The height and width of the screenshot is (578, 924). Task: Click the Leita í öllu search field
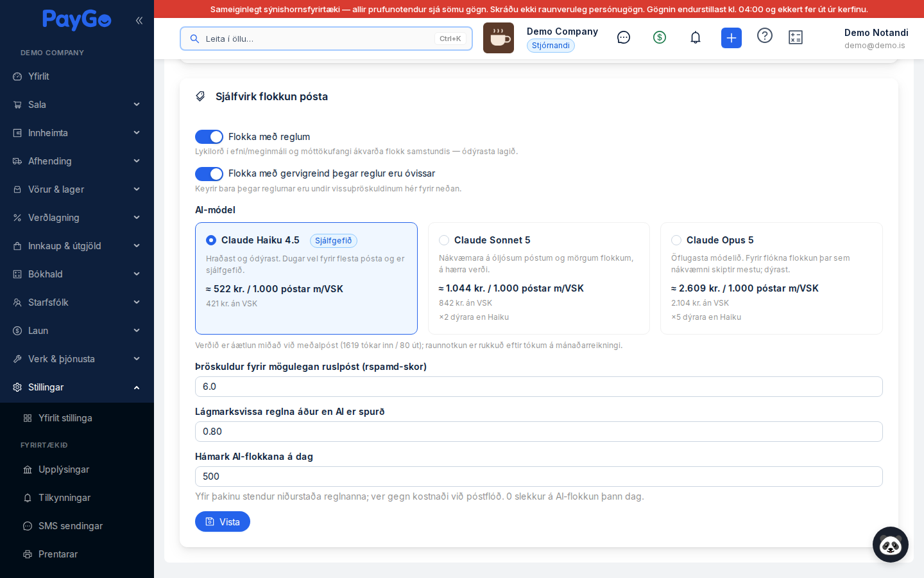[326, 39]
